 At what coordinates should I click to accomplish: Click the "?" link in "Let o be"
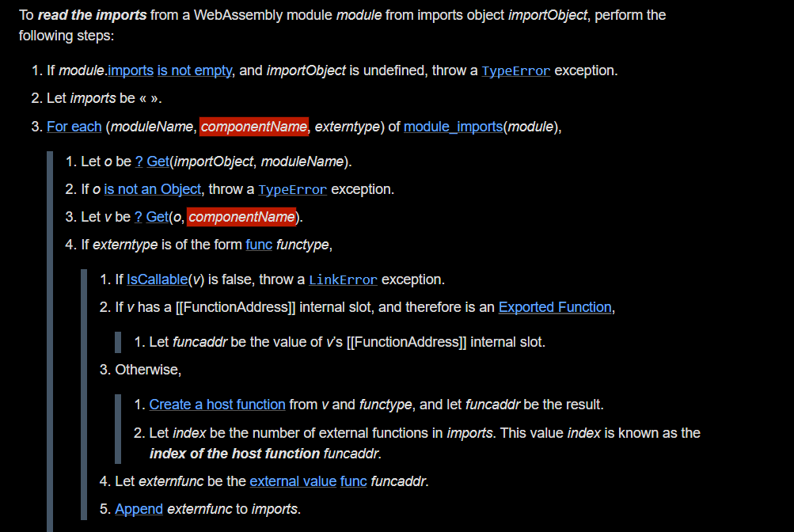(x=139, y=161)
